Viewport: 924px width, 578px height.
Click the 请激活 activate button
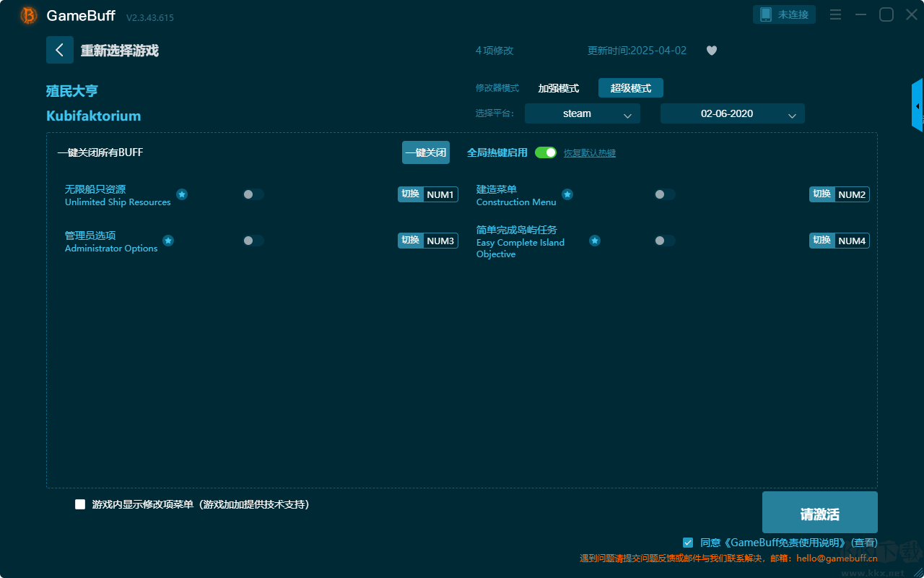coord(820,512)
